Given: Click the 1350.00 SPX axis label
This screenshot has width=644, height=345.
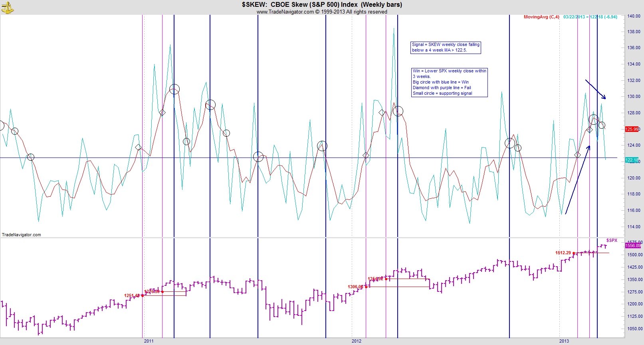Looking at the screenshot, I should (x=635, y=279).
